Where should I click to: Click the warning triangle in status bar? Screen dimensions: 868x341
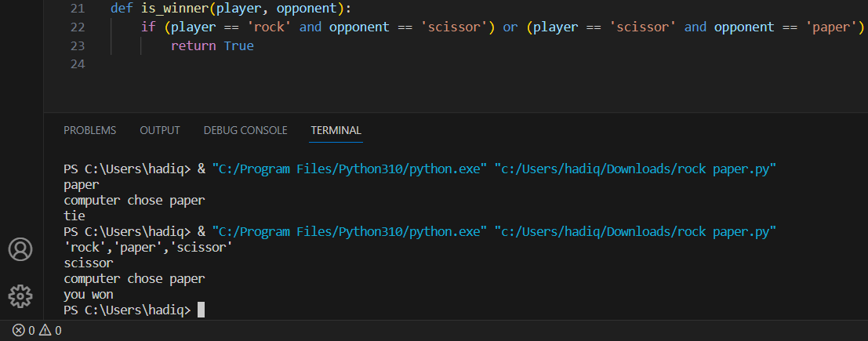pos(45,331)
